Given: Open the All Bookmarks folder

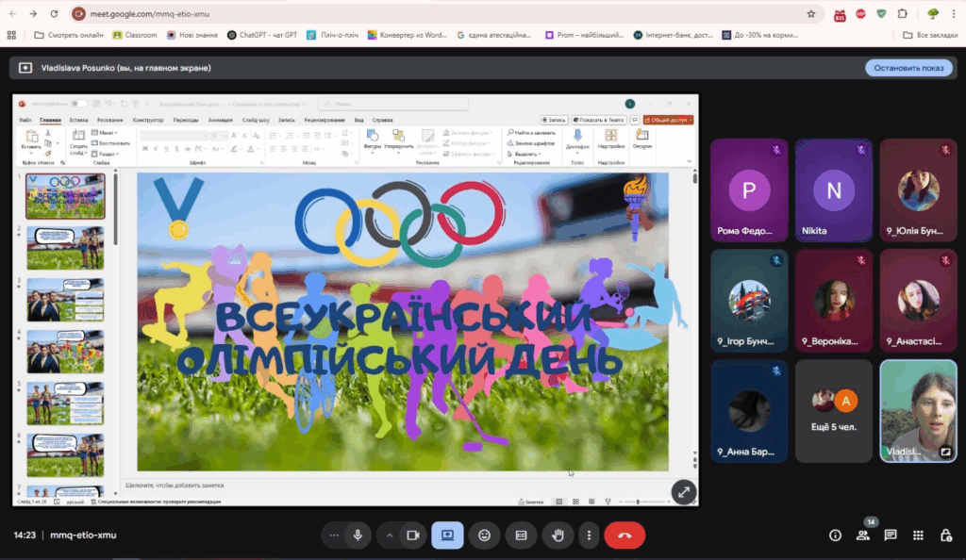Looking at the screenshot, I should [x=930, y=35].
